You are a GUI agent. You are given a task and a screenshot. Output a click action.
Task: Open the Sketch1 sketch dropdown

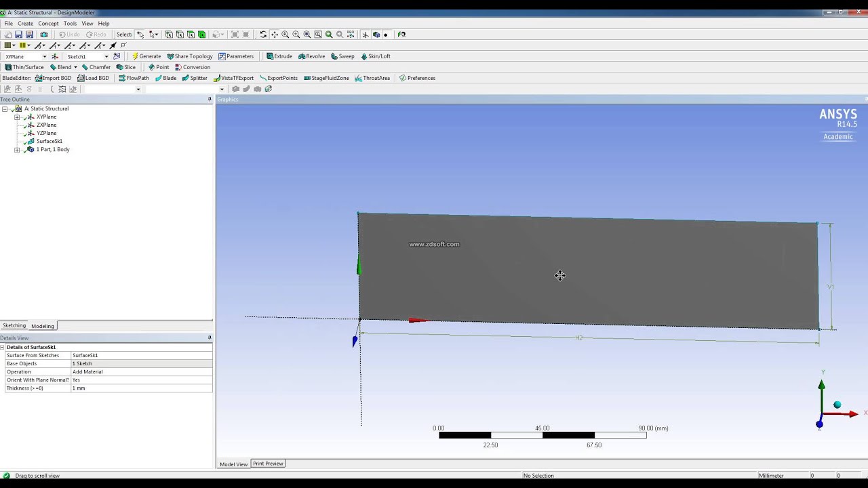(x=106, y=56)
